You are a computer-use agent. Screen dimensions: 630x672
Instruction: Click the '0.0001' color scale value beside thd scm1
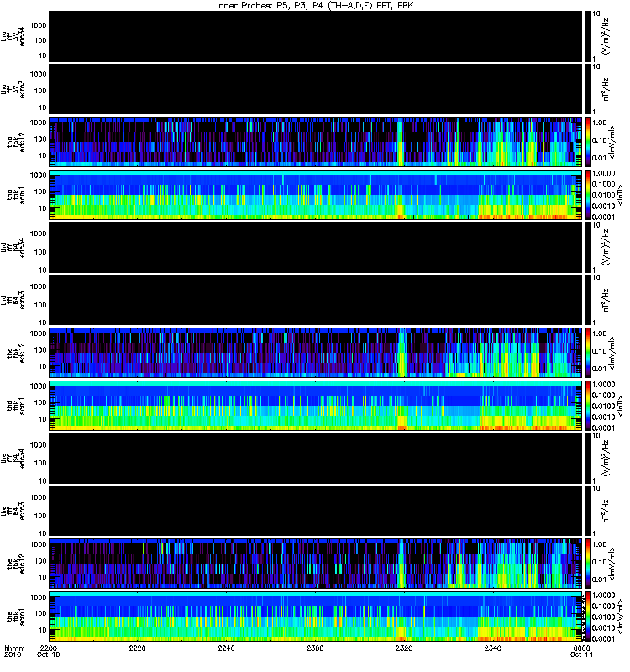click(603, 428)
